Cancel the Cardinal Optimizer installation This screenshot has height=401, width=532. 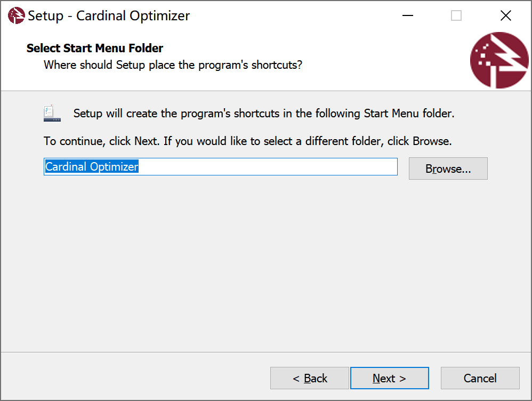coord(480,378)
